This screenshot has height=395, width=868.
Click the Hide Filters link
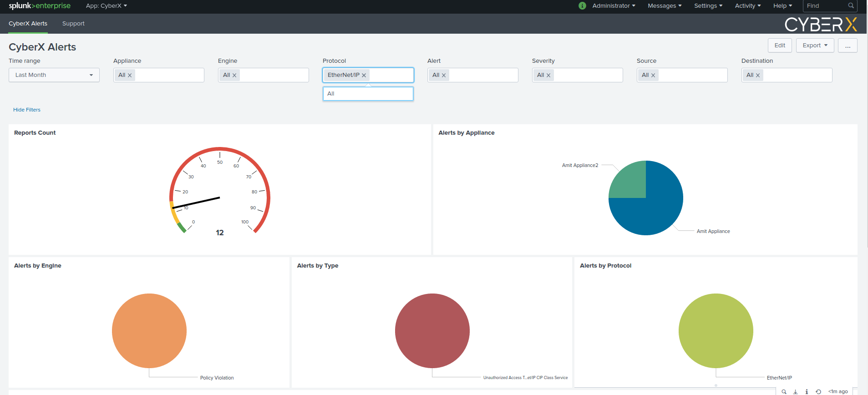[27, 110]
